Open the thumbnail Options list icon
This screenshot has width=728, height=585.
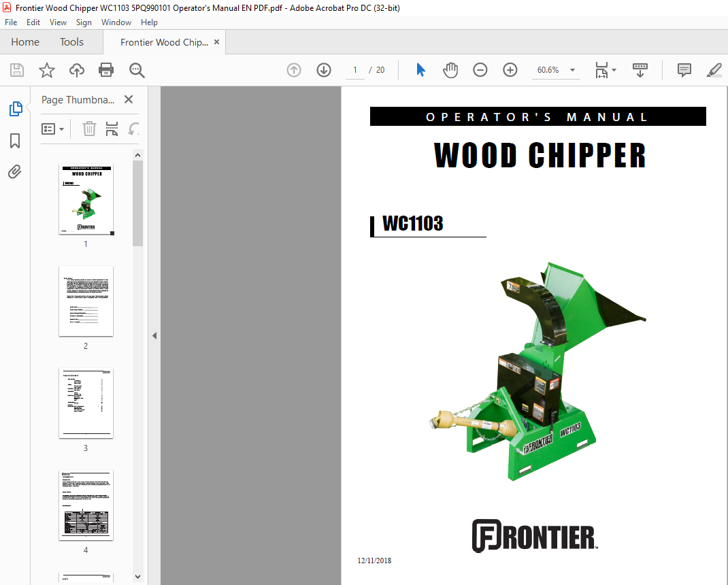point(49,129)
